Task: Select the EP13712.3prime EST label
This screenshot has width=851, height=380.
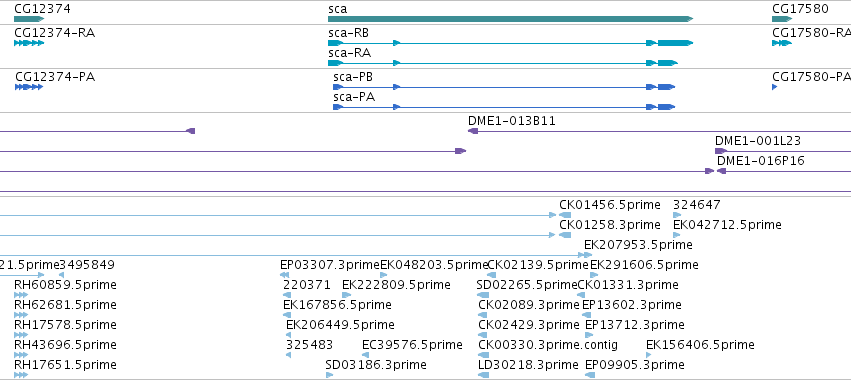Action: (635, 325)
